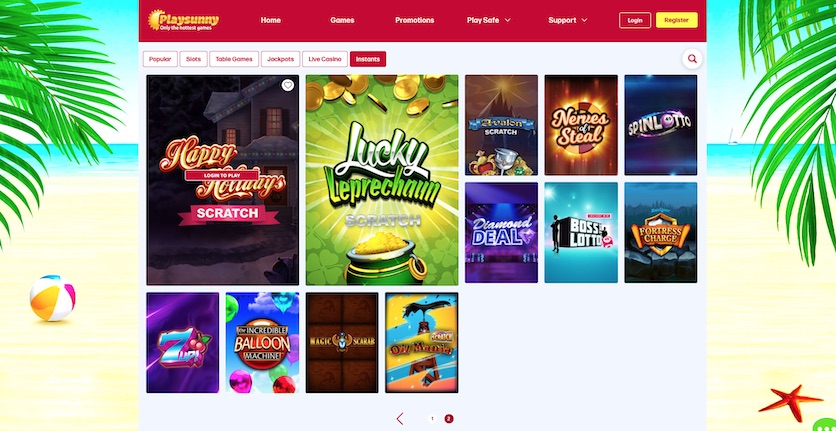Image resolution: width=836 pixels, height=431 pixels.
Task: Expand the Play Safe dropdown
Action: [488, 20]
